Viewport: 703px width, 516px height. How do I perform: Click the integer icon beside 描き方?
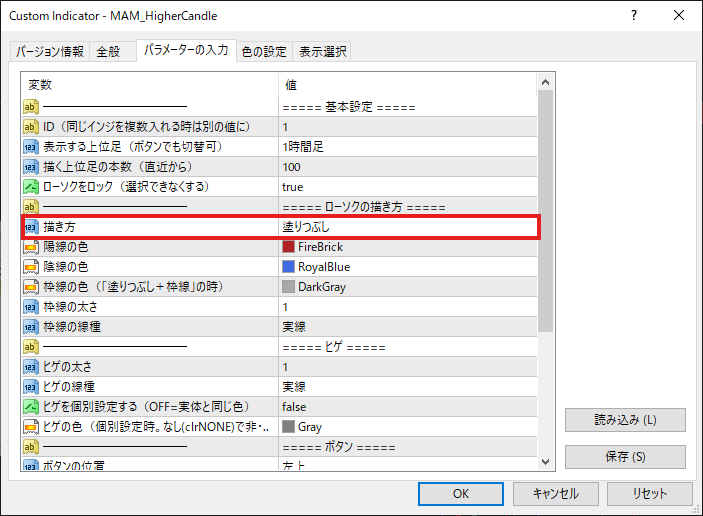coord(30,227)
